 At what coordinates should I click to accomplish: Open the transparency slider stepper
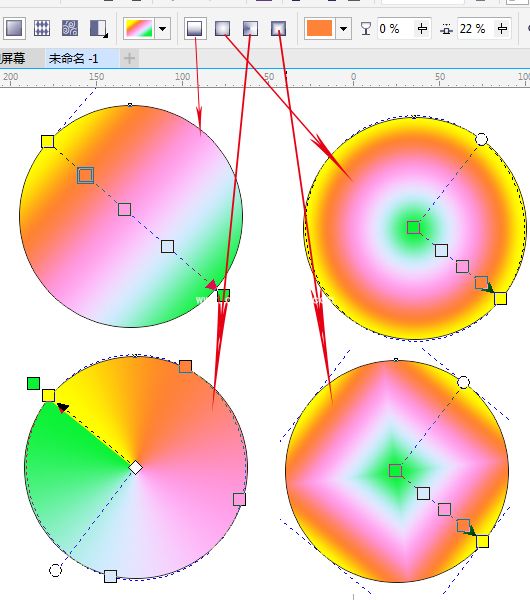tap(422, 29)
